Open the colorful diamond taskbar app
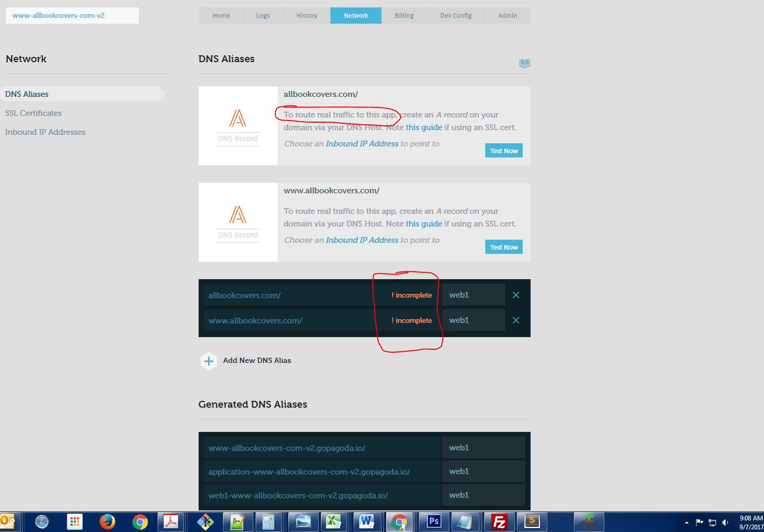The image size is (764, 532). tap(205, 522)
